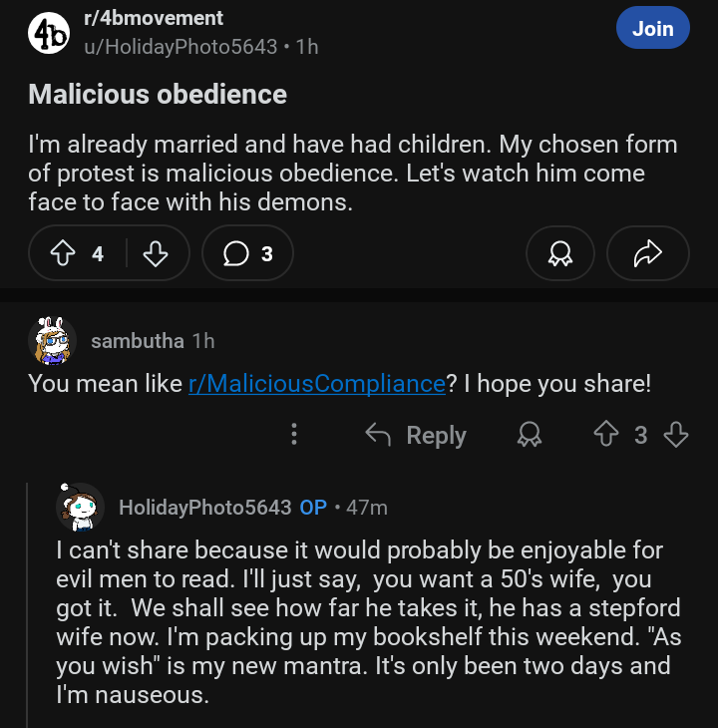Viewport: 718px width, 728px height.
Task: Downvote sambutha's comment
Action: click(676, 435)
